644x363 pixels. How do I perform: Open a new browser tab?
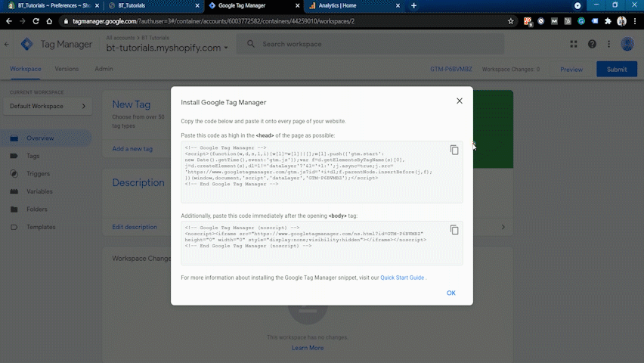tap(413, 5)
